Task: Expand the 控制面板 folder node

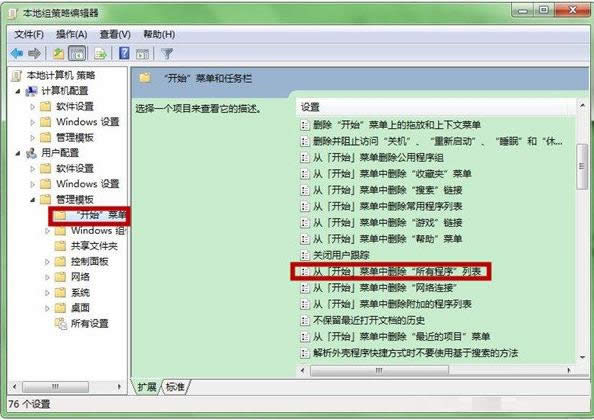Action: click(47, 261)
